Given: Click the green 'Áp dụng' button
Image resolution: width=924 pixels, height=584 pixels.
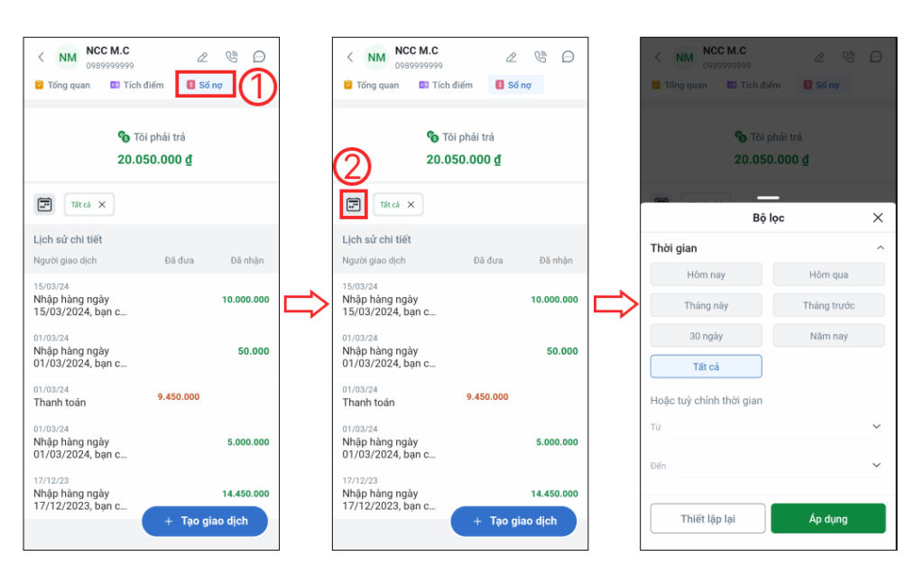Looking at the screenshot, I should (828, 519).
